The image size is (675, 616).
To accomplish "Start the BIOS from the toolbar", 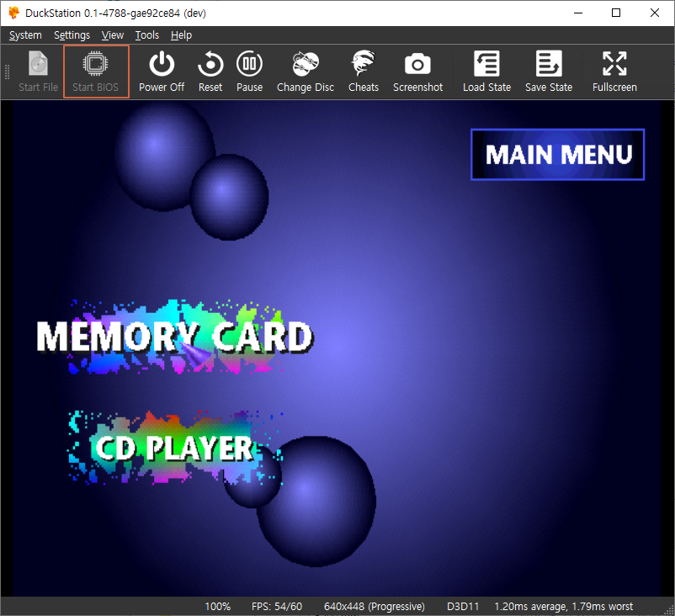I will pyautogui.click(x=96, y=72).
